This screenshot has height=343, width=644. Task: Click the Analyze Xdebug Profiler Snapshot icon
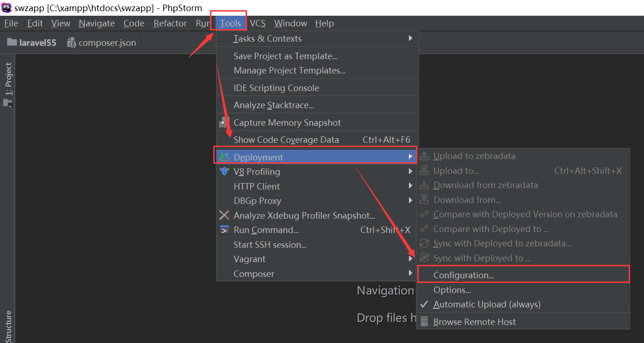tap(224, 215)
